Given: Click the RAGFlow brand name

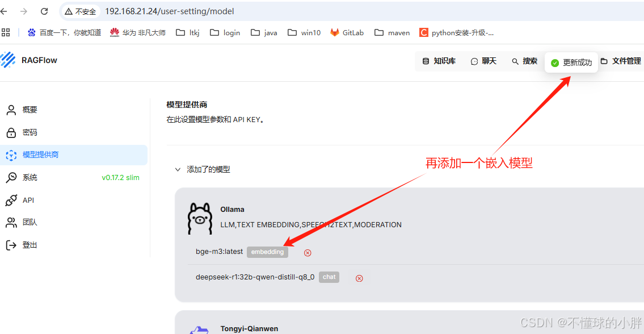Looking at the screenshot, I should coord(39,60).
